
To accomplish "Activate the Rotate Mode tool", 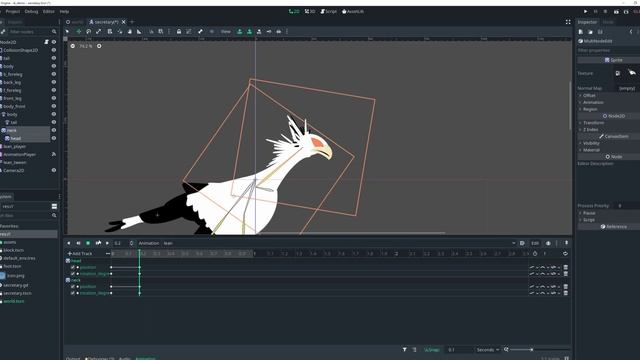I will click(89, 31).
